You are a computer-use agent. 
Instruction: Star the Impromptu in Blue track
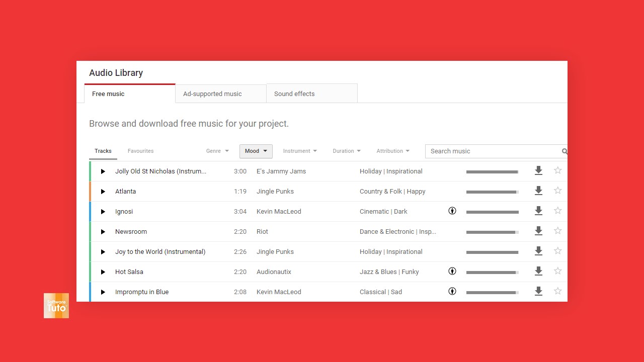pyautogui.click(x=557, y=291)
